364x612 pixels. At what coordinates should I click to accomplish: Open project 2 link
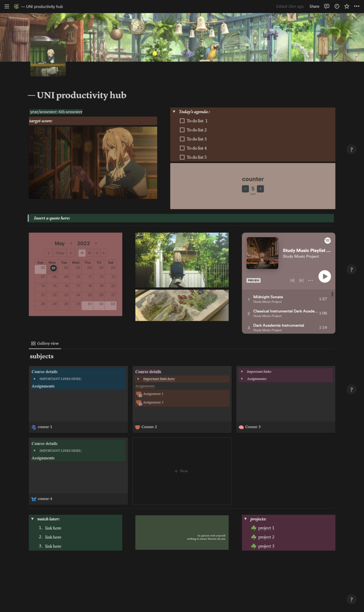pyautogui.click(x=266, y=537)
